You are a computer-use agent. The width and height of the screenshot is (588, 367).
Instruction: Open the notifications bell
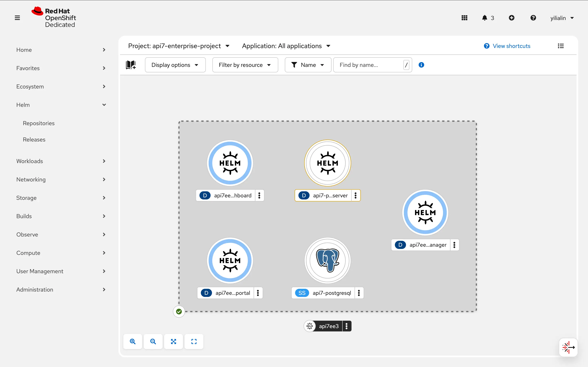[485, 18]
